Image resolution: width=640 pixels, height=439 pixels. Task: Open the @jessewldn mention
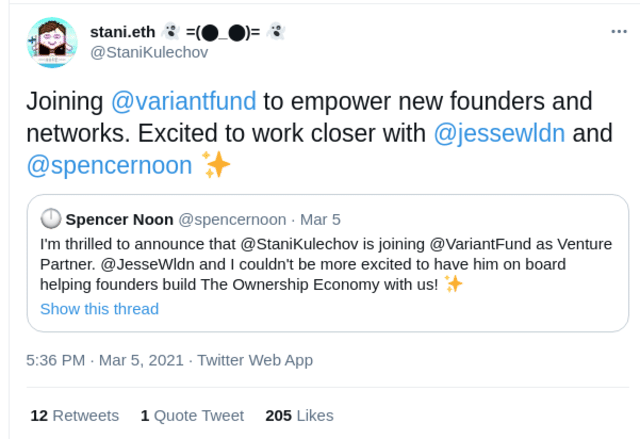(x=498, y=133)
